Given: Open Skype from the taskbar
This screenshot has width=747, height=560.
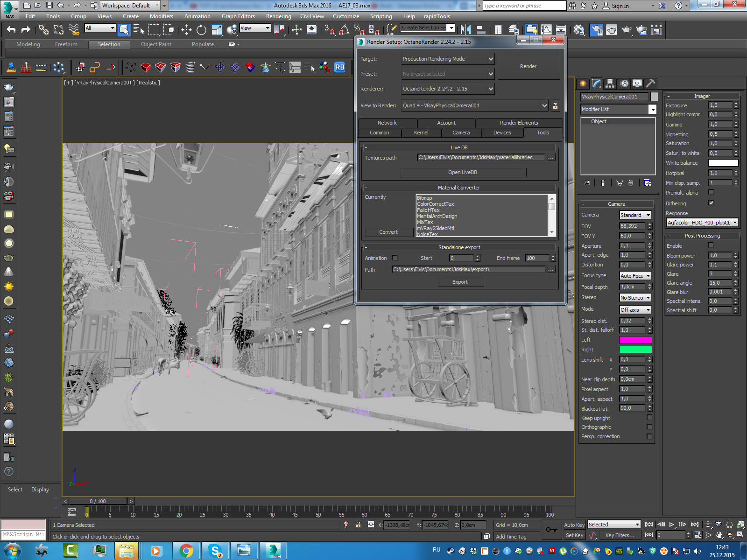Looking at the screenshot, I should pos(215,551).
